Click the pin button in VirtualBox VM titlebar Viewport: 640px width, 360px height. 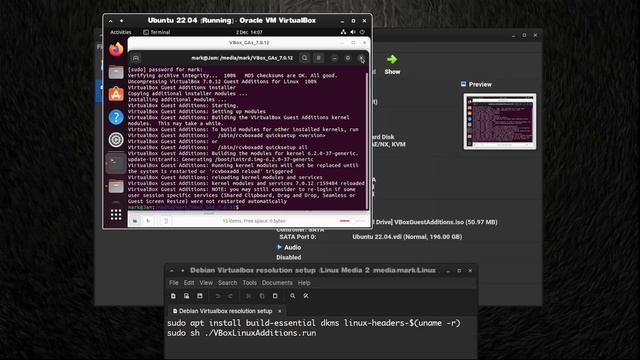click(121, 20)
